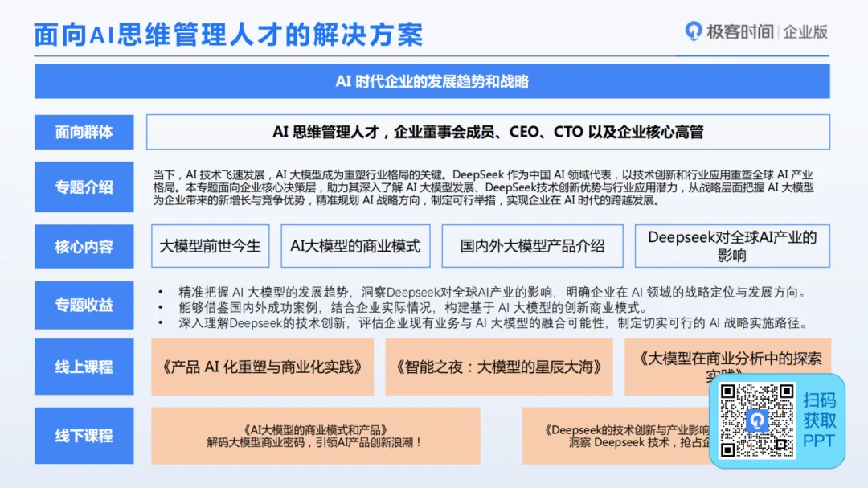Click the 核心内容 label block
The image size is (868, 488).
pos(84,247)
